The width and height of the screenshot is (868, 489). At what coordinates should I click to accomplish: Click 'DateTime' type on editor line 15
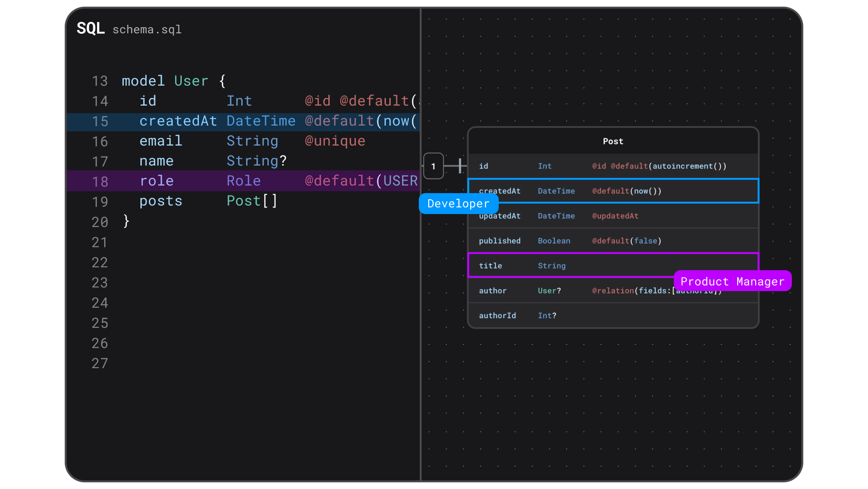coord(261,121)
